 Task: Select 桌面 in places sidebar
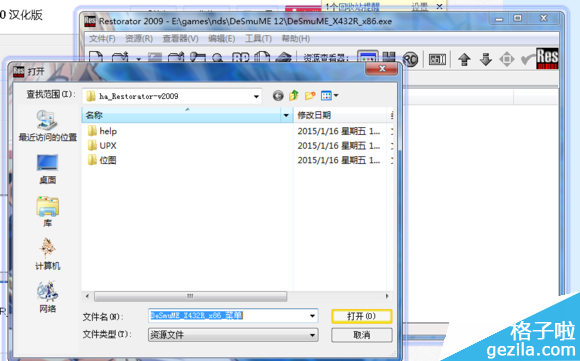point(48,169)
